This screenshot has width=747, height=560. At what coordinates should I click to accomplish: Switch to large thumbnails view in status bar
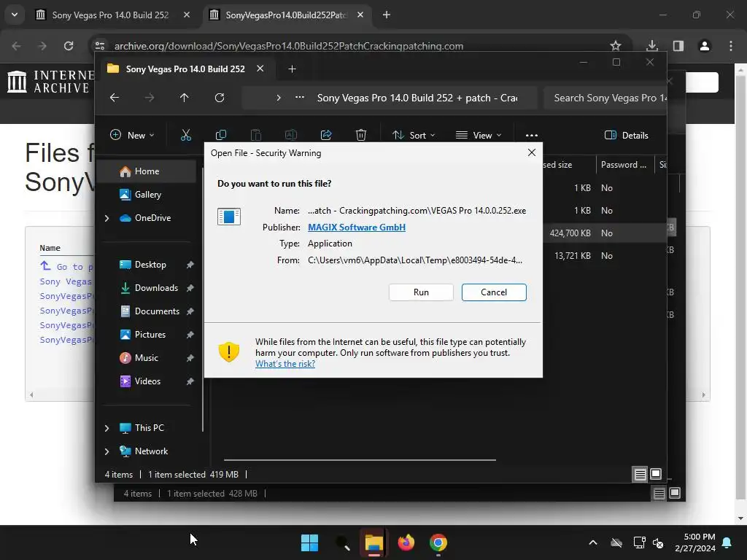656,474
